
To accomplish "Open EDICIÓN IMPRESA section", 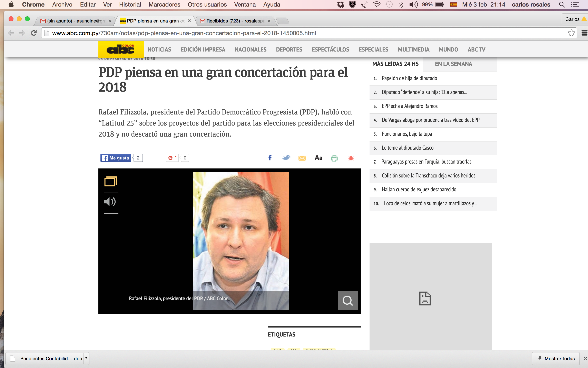I will click(203, 49).
